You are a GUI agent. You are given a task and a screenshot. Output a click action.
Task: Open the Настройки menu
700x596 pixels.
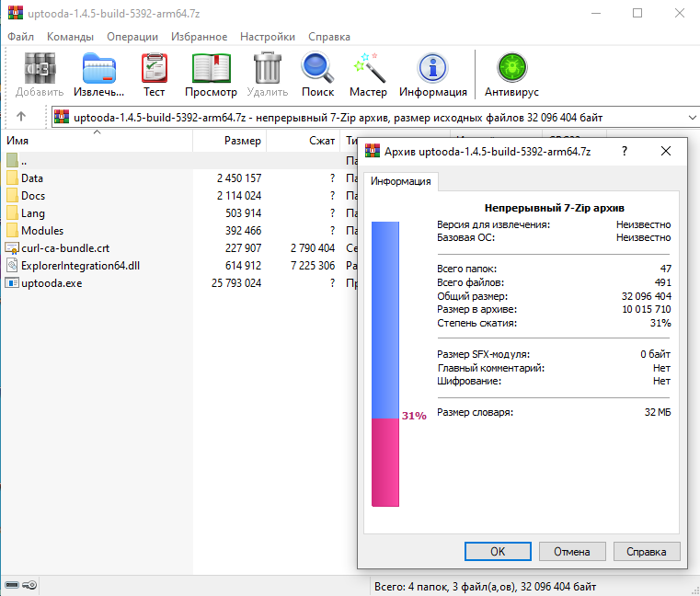[268, 37]
